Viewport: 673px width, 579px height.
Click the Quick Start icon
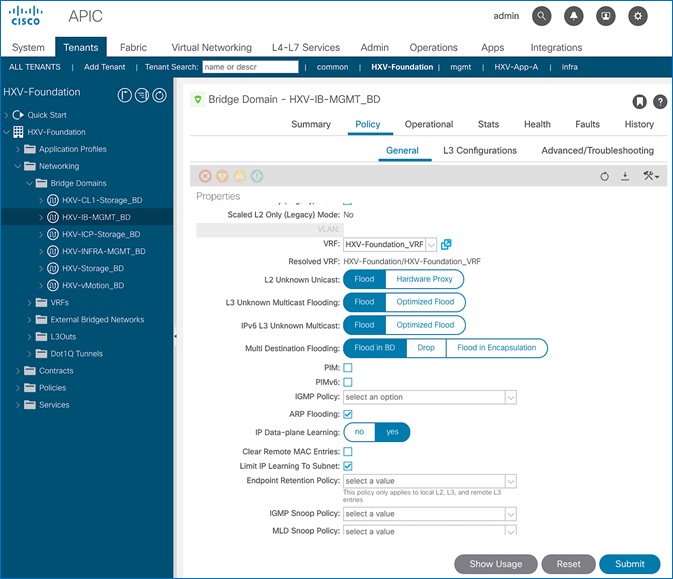tap(18, 115)
